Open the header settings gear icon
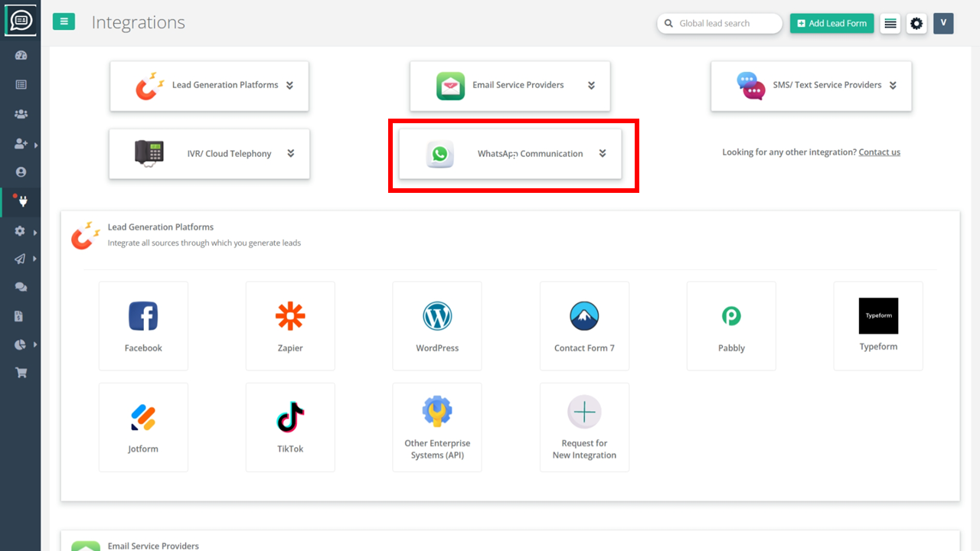The height and width of the screenshot is (551, 980). click(x=916, y=24)
